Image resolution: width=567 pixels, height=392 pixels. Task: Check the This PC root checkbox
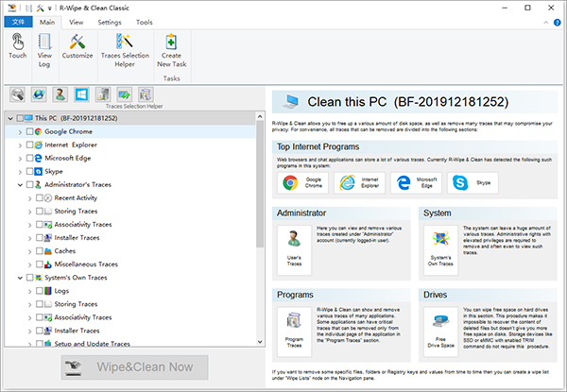pos(20,118)
